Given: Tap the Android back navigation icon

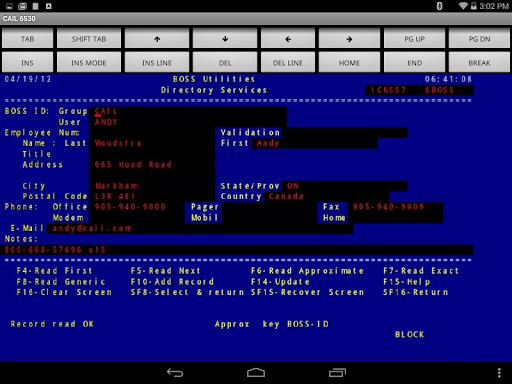Looking at the screenshot, I should pos(175,372).
